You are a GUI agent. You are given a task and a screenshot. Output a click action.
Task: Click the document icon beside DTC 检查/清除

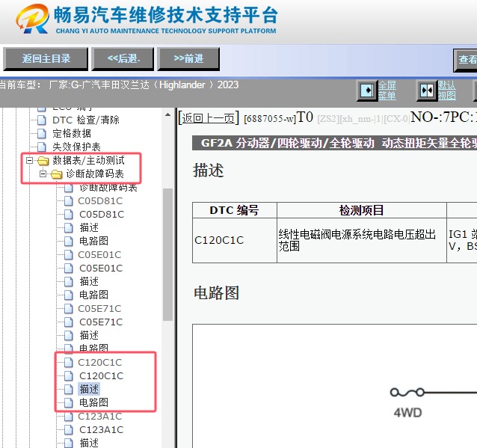coord(41,120)
